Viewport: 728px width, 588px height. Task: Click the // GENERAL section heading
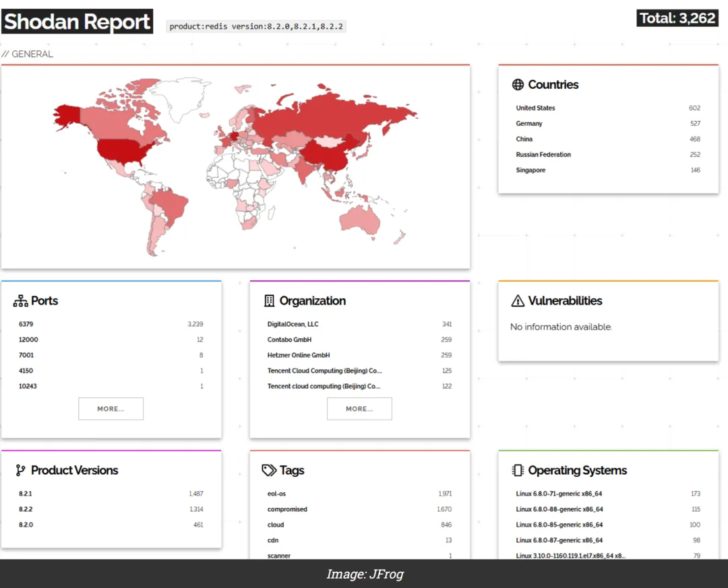point(28,54)
